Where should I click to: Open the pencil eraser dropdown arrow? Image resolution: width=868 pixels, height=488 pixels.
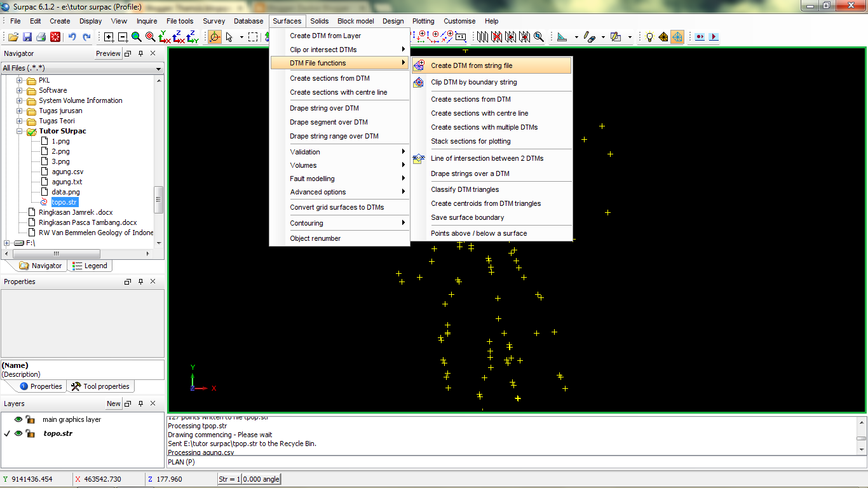(603, 37)
